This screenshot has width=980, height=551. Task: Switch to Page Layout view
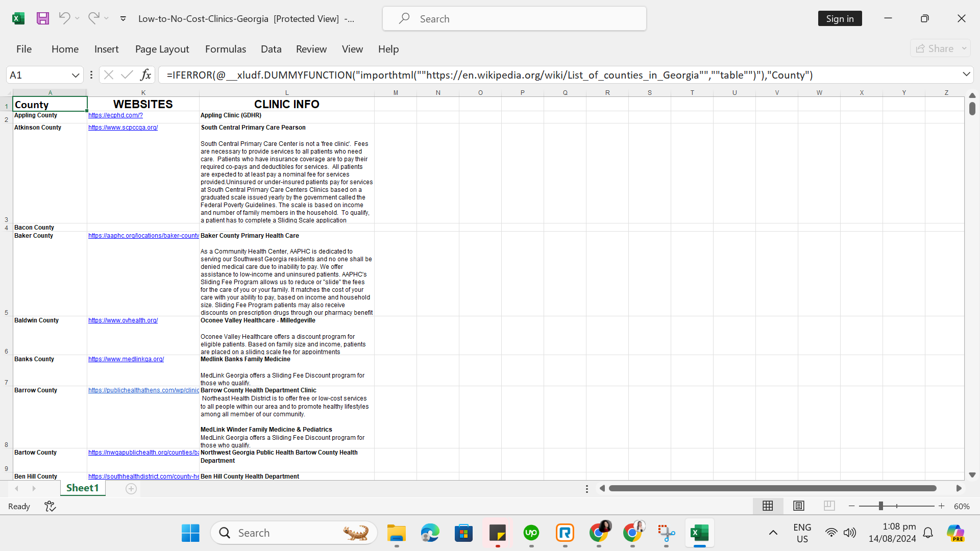tap(799, 506)
